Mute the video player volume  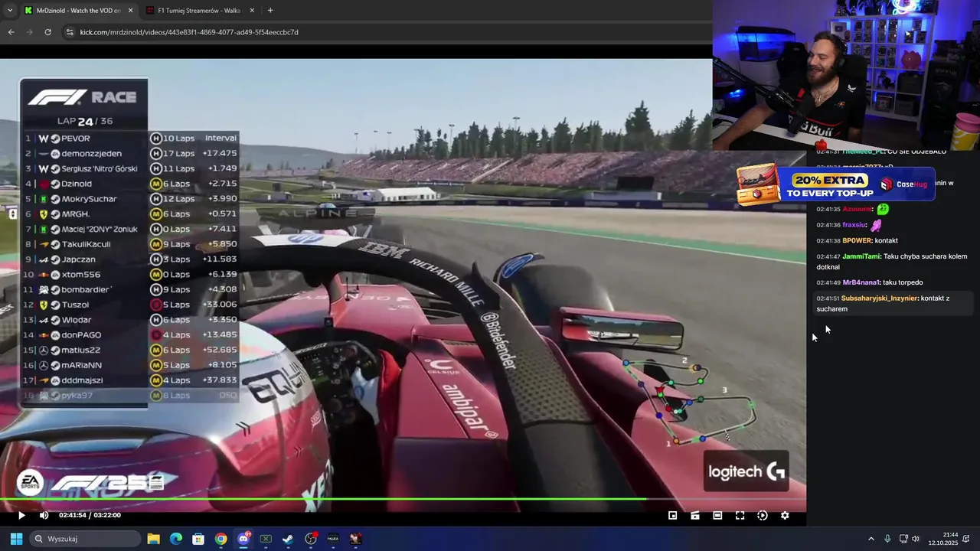click(44, 515)
